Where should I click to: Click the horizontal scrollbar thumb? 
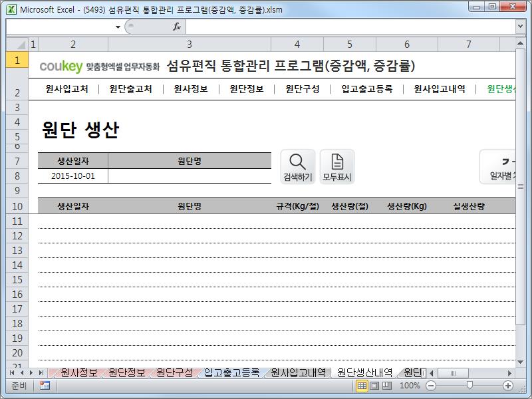[453, 373]
